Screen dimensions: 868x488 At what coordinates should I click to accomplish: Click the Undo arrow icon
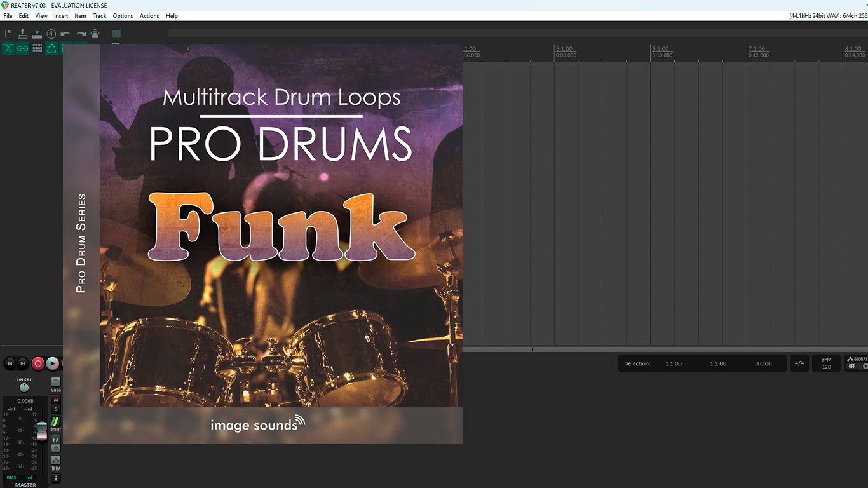65,34
